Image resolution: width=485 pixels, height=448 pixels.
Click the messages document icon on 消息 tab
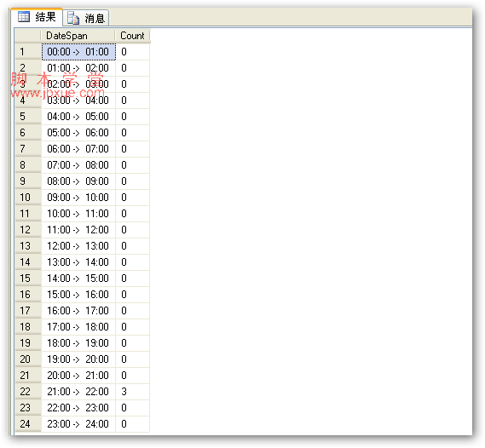coord(73,18)
